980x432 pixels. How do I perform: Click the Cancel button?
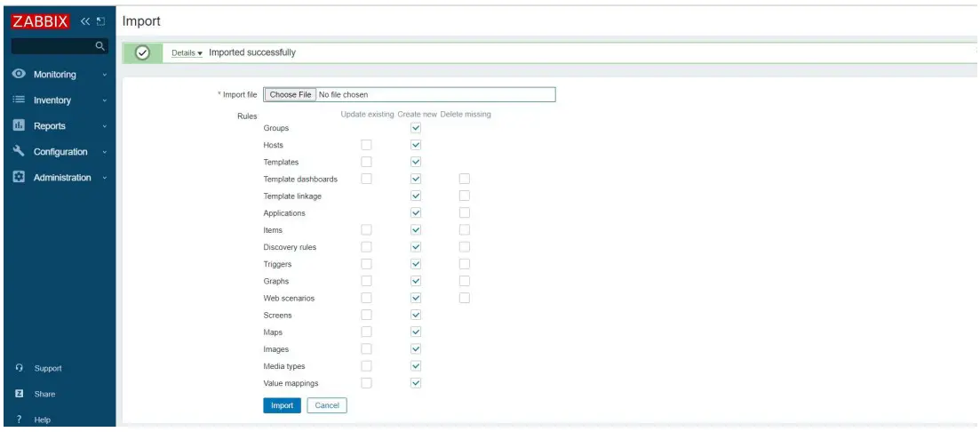point(327,405)
